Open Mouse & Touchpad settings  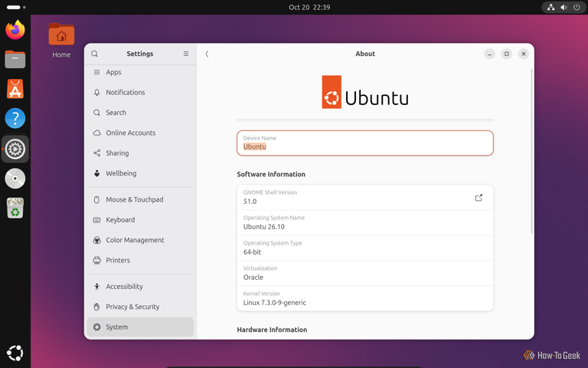tap(140, 200)
